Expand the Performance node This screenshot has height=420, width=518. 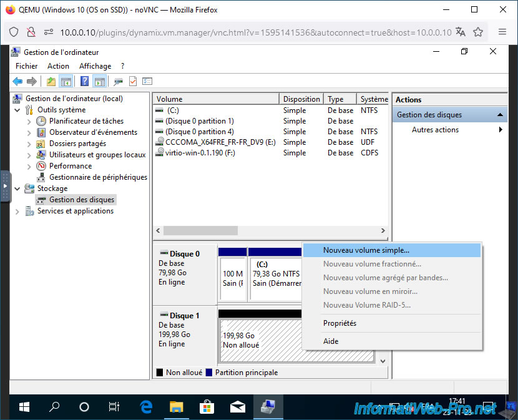[29, 167]
